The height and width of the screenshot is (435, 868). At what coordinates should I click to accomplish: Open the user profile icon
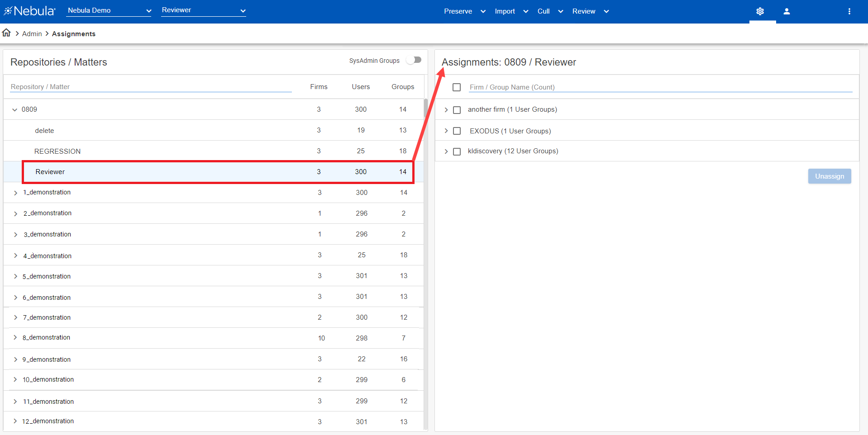point(787,11)
